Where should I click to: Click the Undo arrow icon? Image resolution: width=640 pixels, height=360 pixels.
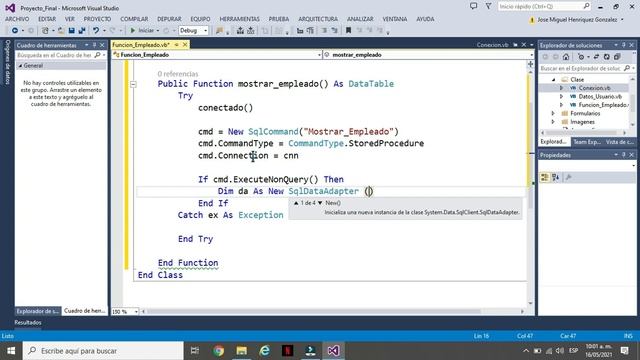click(96, 31)
